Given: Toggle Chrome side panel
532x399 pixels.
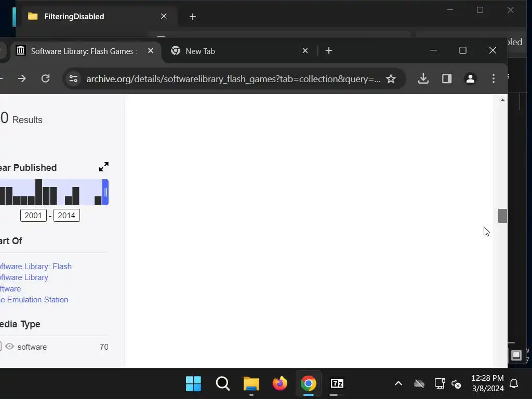Looking at the screenshot, I should pos(446,79).
